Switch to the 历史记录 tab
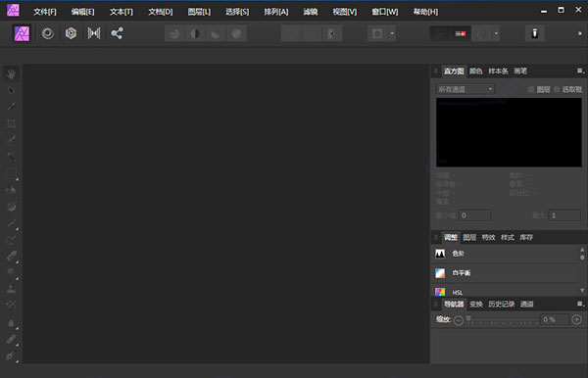This screenshot has width=588, height=378. point(502,305)
